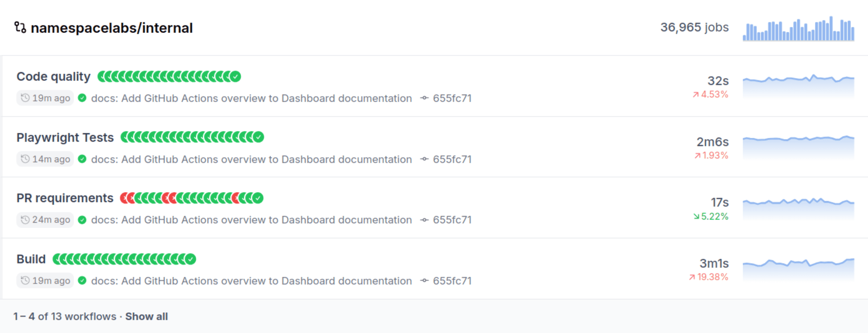Click the clock icon showing 19m ago for Code quality

(26, 98)
